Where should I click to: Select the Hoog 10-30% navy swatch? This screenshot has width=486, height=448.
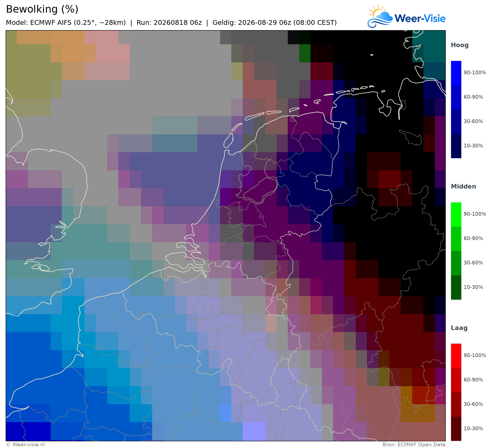pos(456,146)
